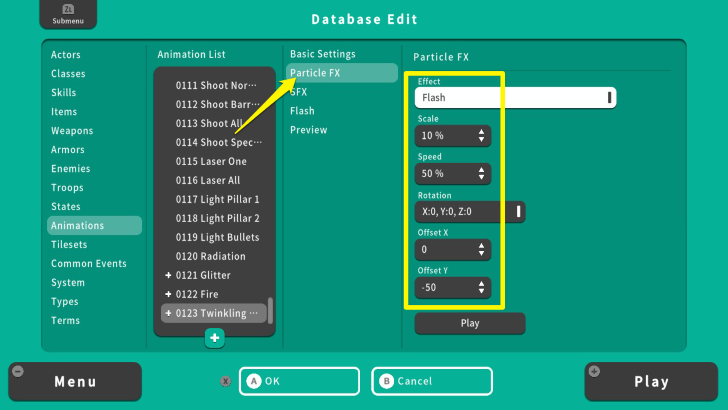Open Common Events database category
Screen dimensions: 728x410
click(x=94, y=264)
